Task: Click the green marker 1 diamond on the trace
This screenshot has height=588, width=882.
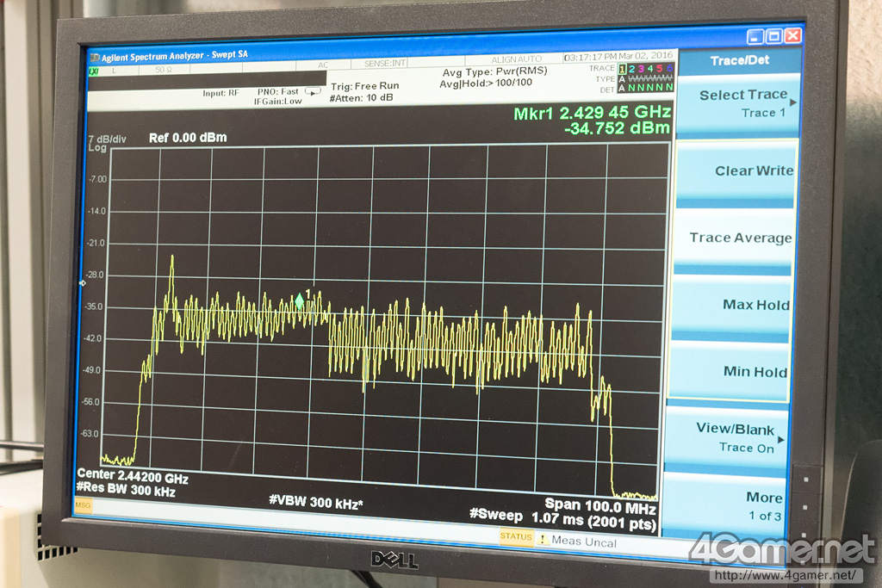Action: [x=299, y=301]
